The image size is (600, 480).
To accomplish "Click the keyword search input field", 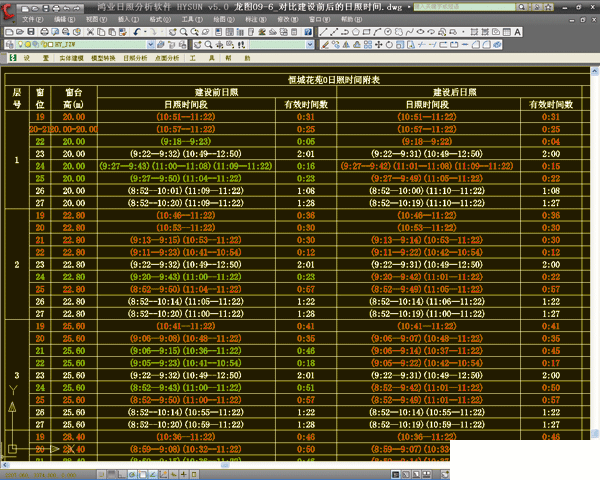I will (x=465, y=7).
